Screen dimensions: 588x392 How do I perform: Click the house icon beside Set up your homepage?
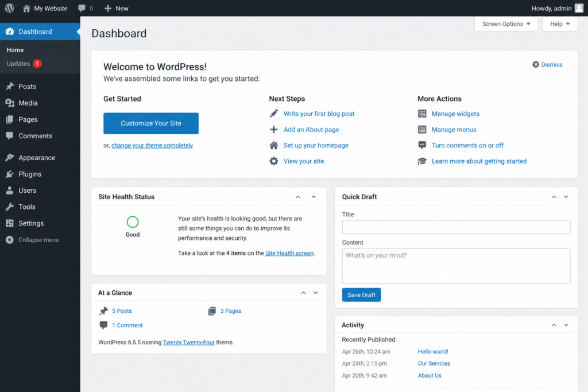(274, 145)
